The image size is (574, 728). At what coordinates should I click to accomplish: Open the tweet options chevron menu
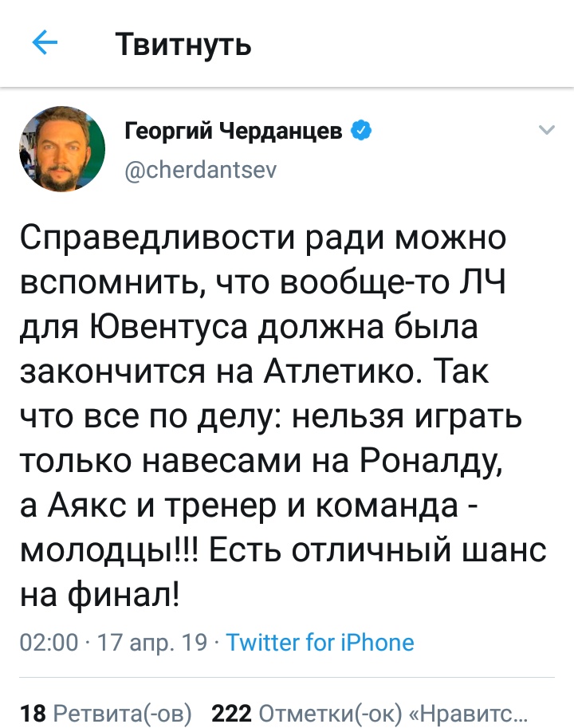point(547,130)
